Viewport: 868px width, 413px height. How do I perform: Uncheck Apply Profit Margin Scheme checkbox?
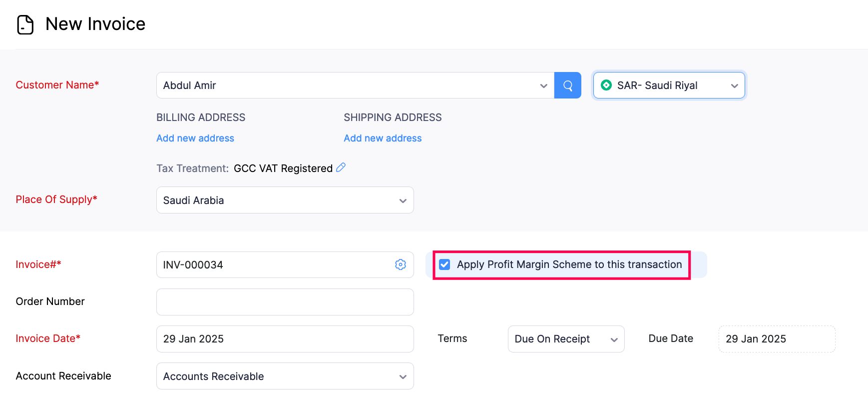[x=444, y=264]
